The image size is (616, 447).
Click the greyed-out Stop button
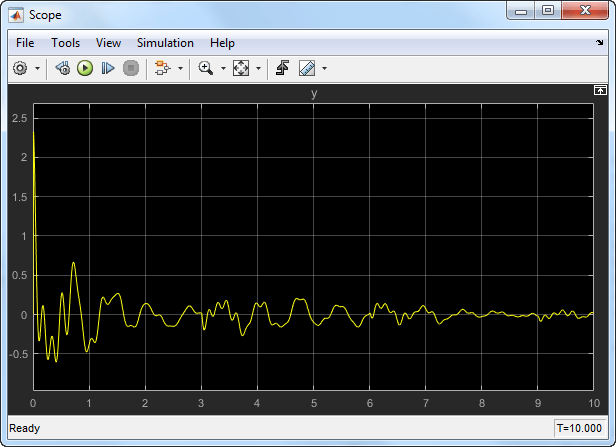pyautogui.click(x=131, y=68)
